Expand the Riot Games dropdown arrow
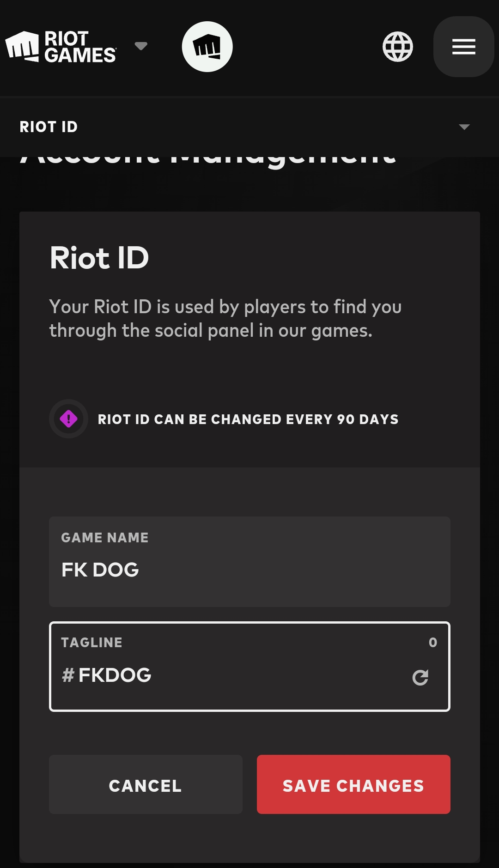Image resolution: width=499 pixels, height=868 pixels. click(x=141, y=46)
